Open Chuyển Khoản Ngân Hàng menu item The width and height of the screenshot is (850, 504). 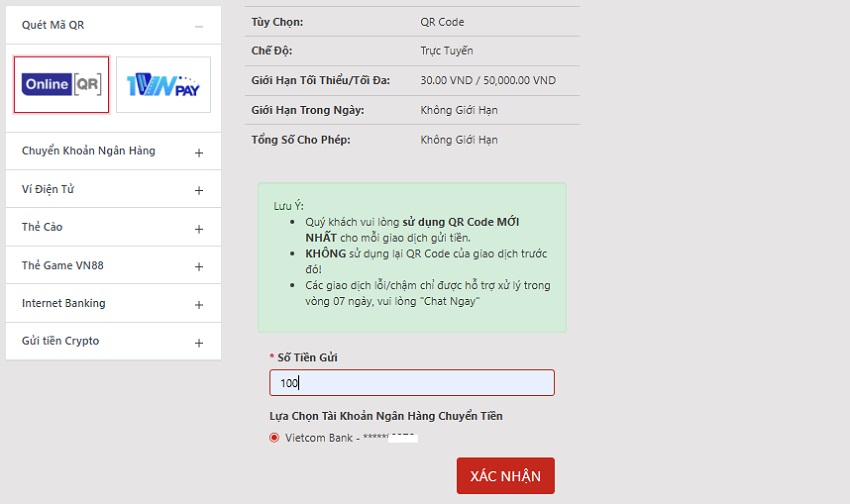pos(88,151)
